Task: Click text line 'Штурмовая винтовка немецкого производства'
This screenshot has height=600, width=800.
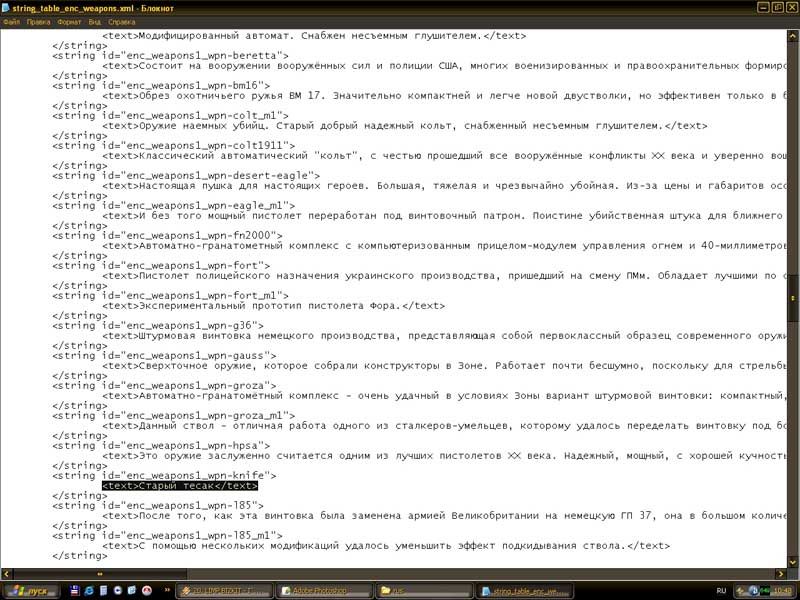Action: pyautogui.click(x=444, y=336)
